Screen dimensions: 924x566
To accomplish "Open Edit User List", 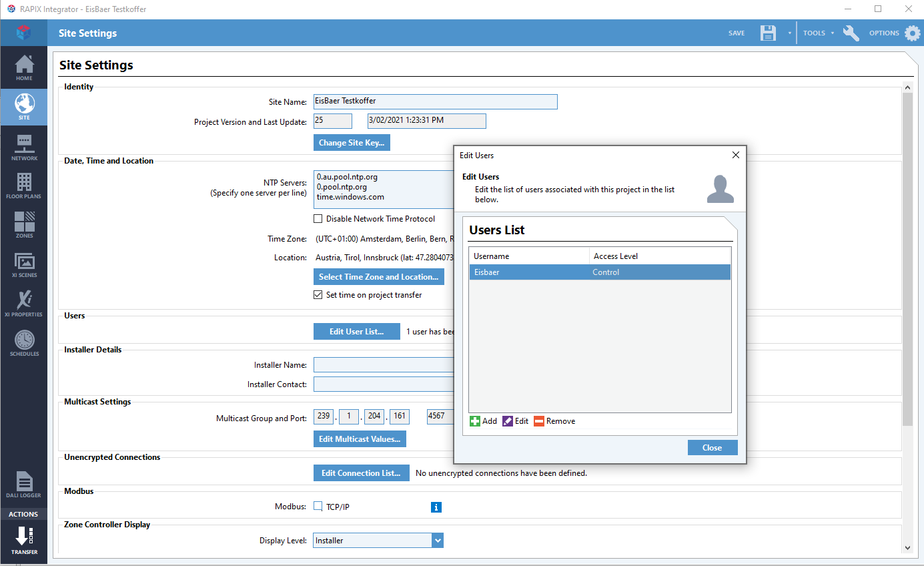I will pyautogui.click(x=356, y=332).
